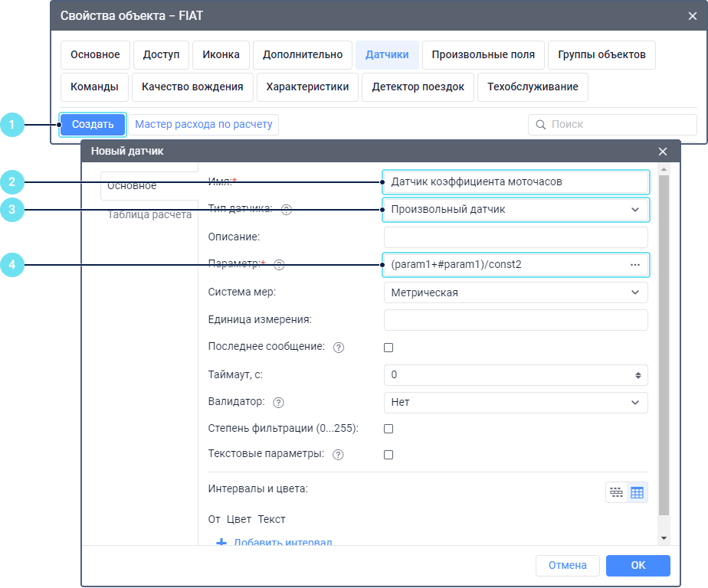Expand the Система мер dropdown

click(x=515, y=292)
